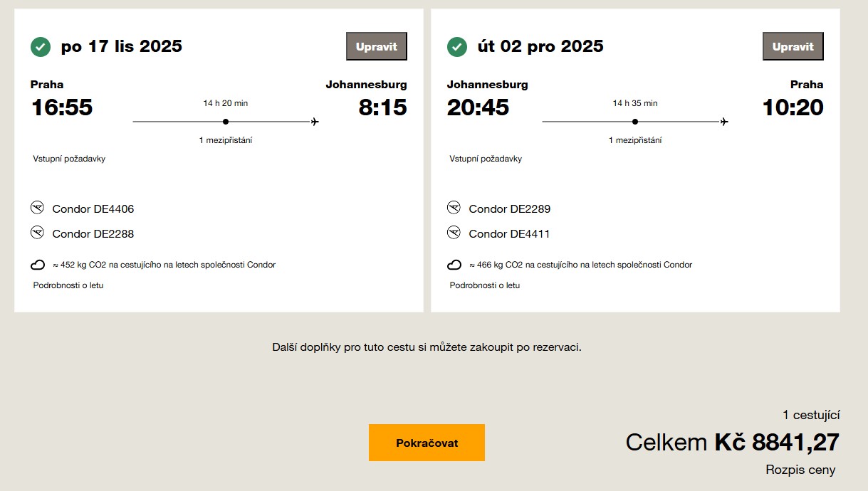Expand Podrobnosti o letu for return flight
Viewport: 868px width, 491px height.
tap(485, 285)
